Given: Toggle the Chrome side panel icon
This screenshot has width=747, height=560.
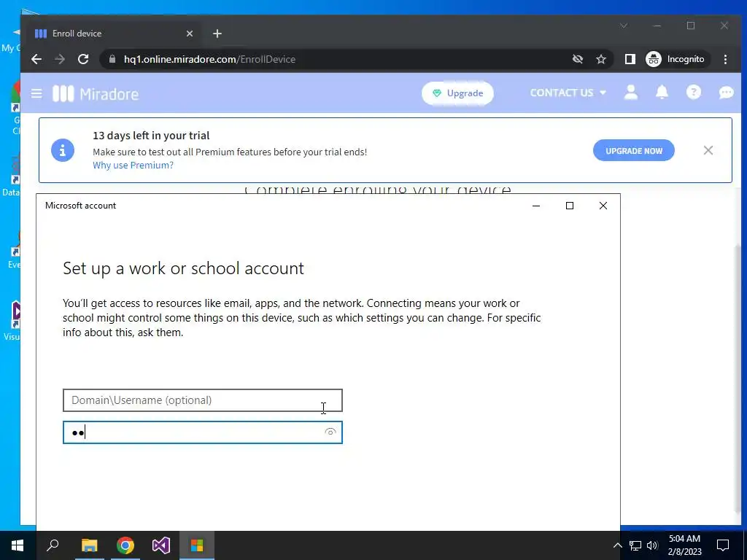Looking at the screenshot, I should point(630,59).
